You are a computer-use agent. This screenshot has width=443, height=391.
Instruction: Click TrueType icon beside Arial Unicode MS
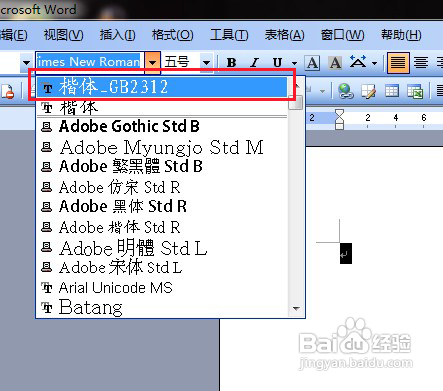pyautogui.click(x=47, y=287)
